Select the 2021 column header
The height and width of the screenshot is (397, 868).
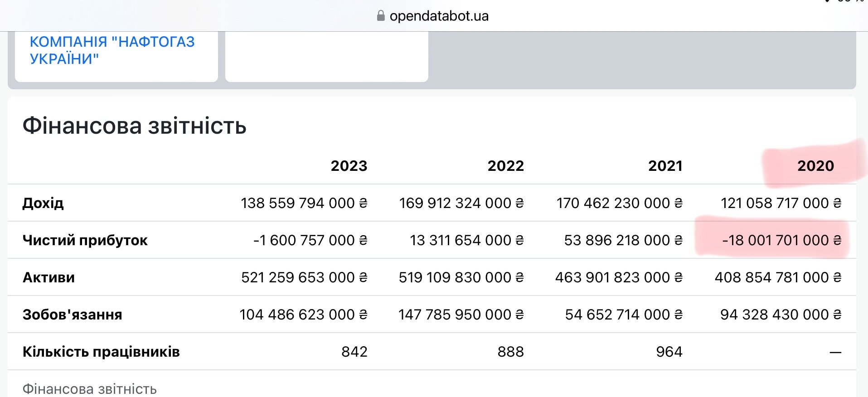[665, 166]
